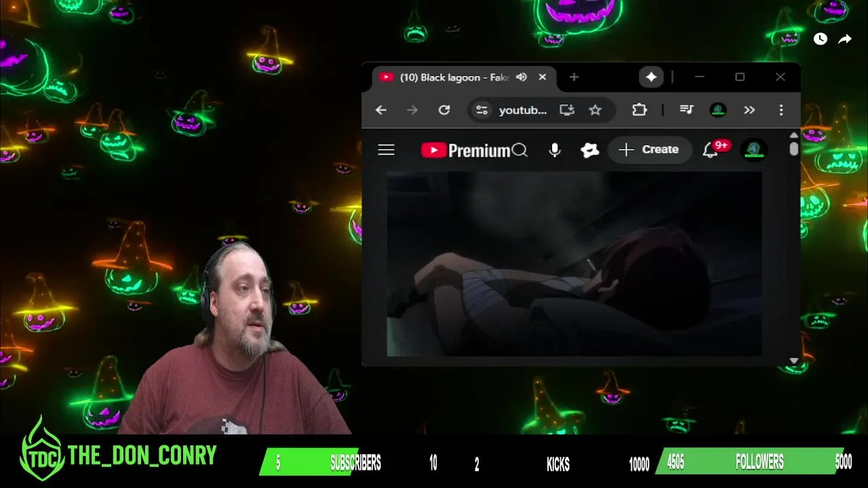
Task: Click the Create button
Action: click(649, 150)
